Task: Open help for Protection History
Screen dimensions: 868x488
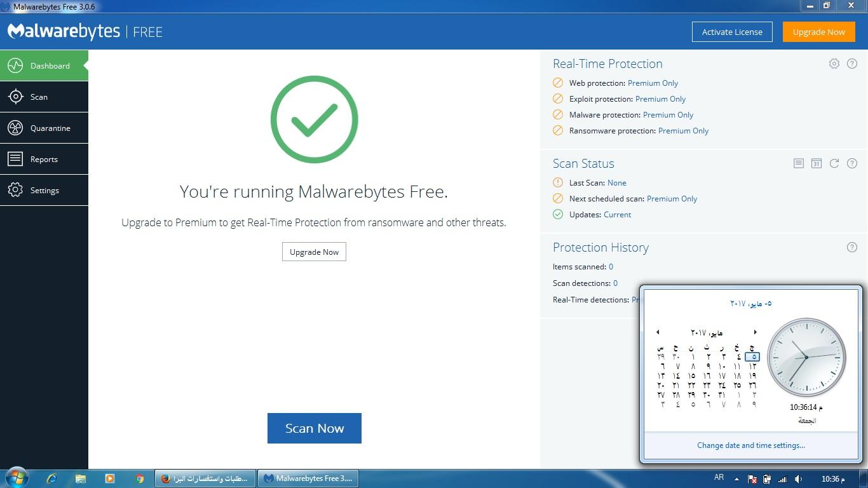Action: 852,247
